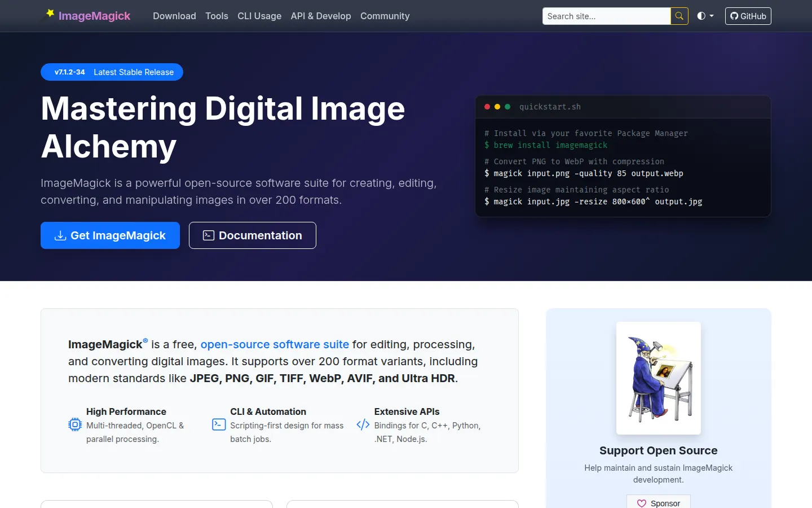Image resolution: width=812 pixels, height=508 pixels.
Task: Click the red dot in quickstart.sh window
Action: pos(487,107)
